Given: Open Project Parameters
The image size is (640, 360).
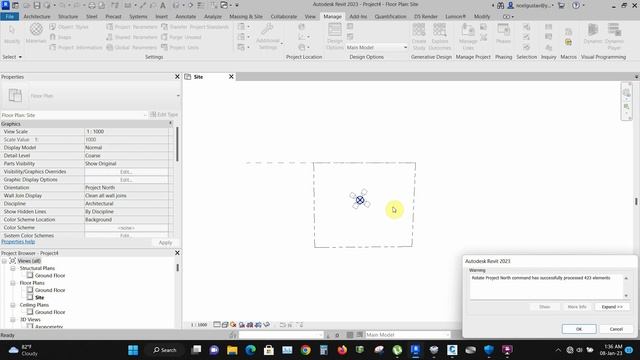Looking at the screenshot, I should pyautogui.click(x=131, y=27).
